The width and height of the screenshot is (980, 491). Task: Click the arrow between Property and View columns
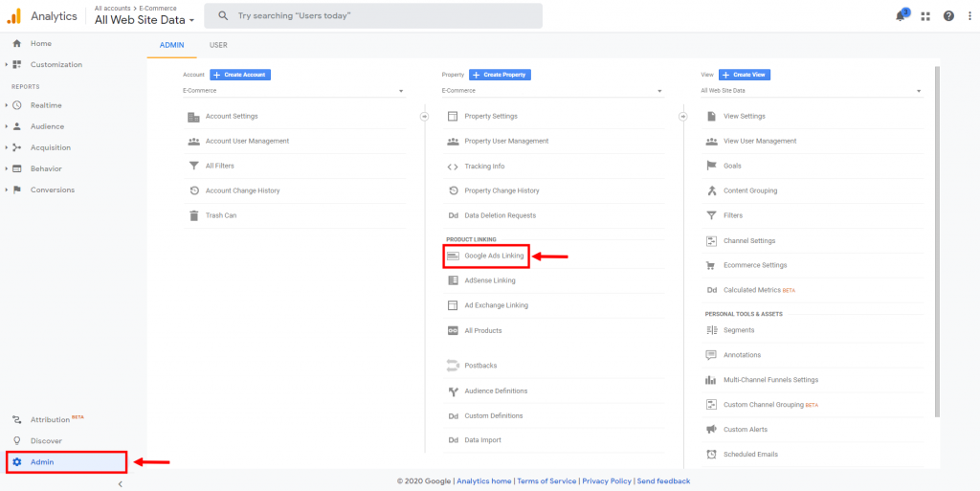[683, 116]
